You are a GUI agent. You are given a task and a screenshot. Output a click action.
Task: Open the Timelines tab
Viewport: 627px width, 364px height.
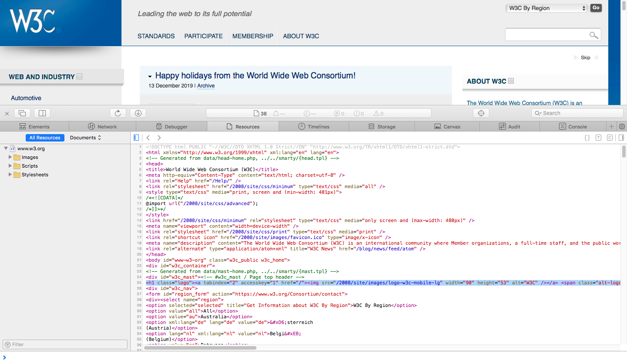[x=314, y=126]
